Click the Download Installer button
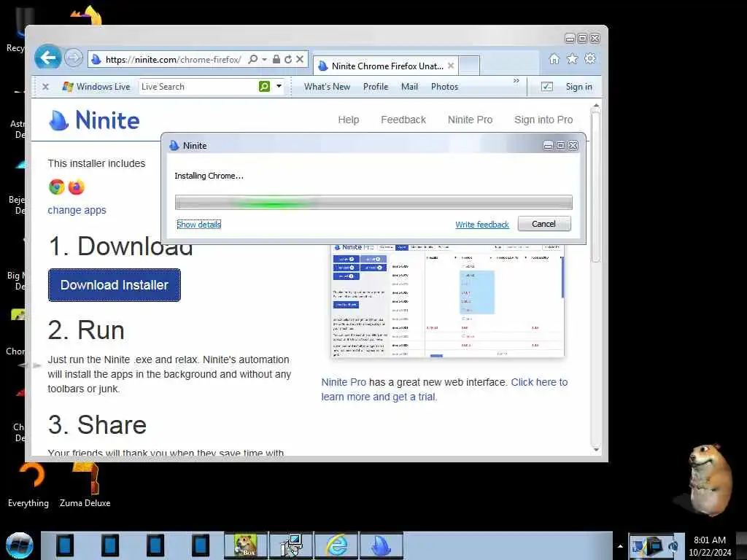 [115, 285]
